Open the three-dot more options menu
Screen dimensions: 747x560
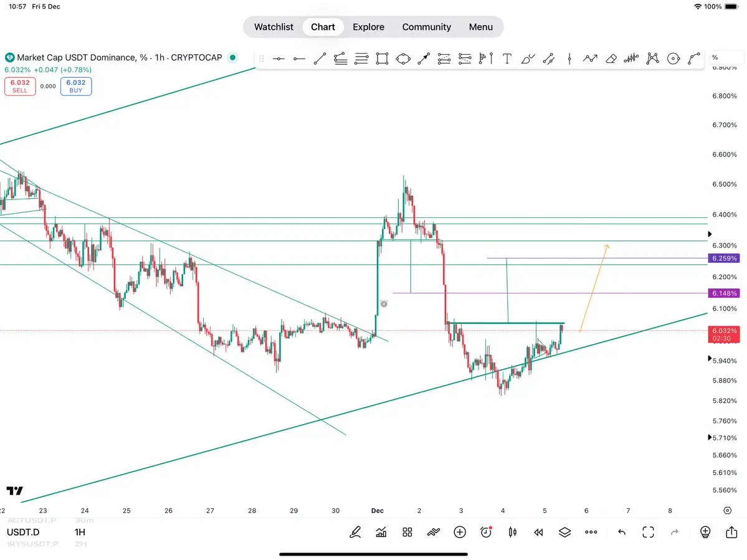click(591, 532)
